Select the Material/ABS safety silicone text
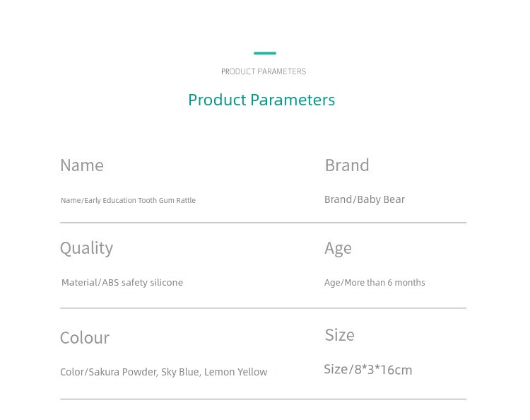Image resolution: width=530 pixels, height=420 pixels. 122,282
